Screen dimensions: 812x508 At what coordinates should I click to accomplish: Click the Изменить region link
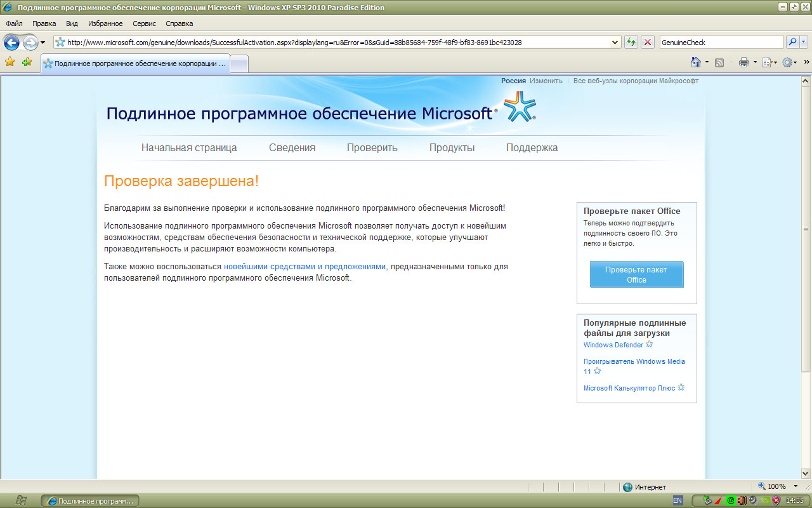[x=546, y=81]
